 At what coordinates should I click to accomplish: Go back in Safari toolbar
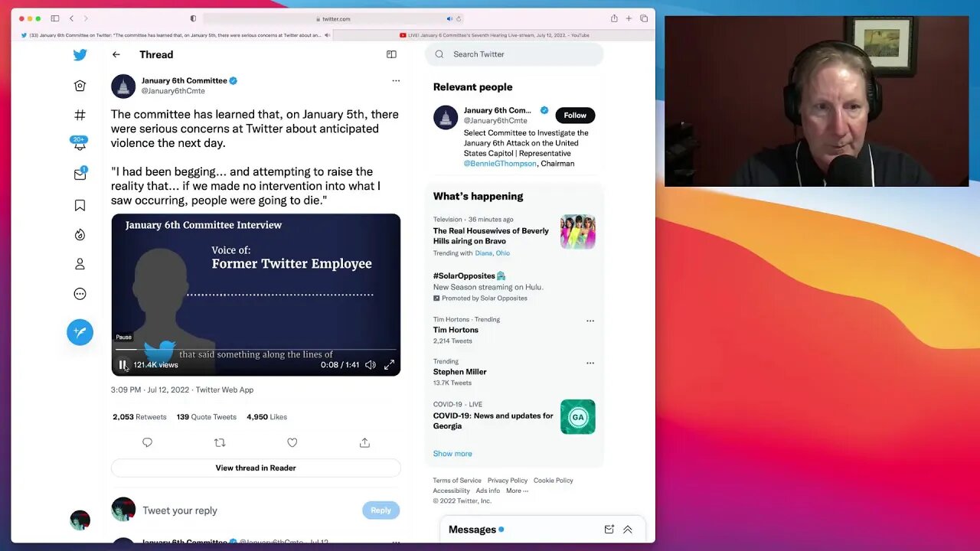click(x=71, y=18)
